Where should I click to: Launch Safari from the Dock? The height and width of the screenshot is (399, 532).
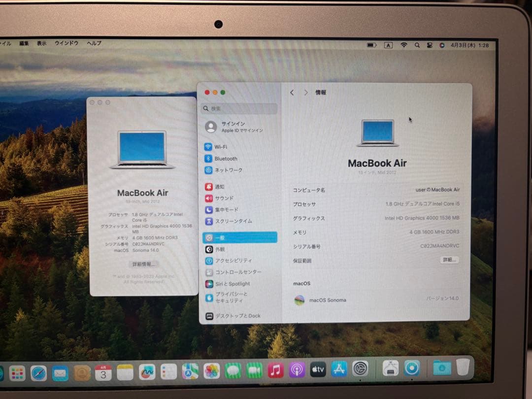(38, 373)
